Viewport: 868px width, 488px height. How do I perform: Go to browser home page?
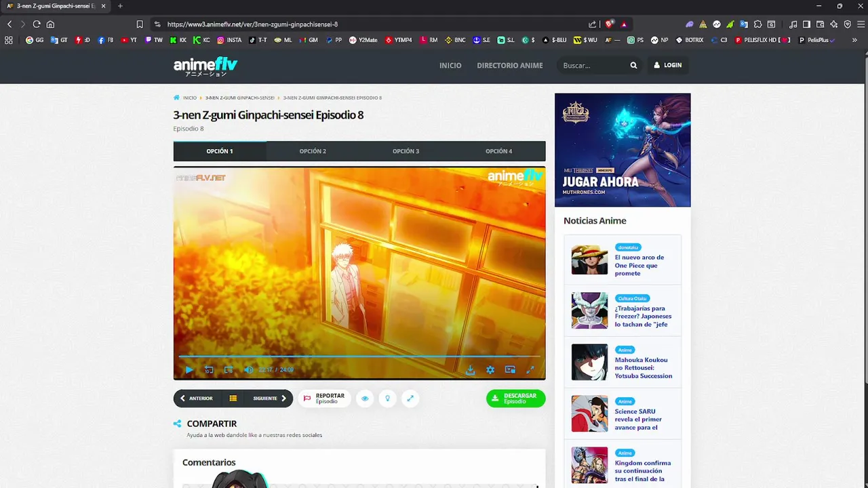(50, 24)
